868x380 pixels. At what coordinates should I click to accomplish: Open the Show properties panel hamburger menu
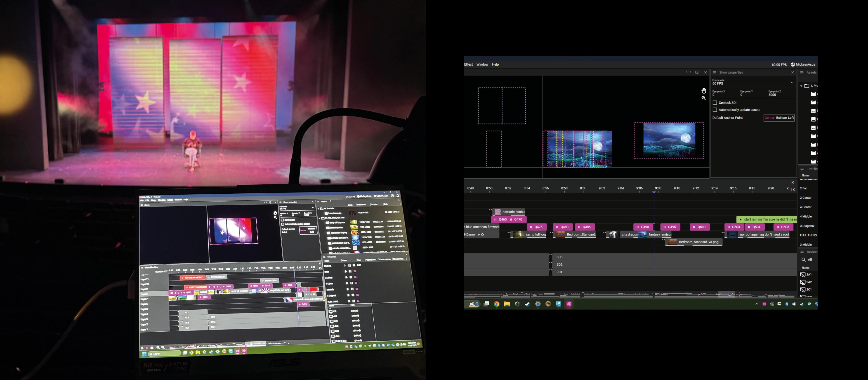click(x=714, y=72)
